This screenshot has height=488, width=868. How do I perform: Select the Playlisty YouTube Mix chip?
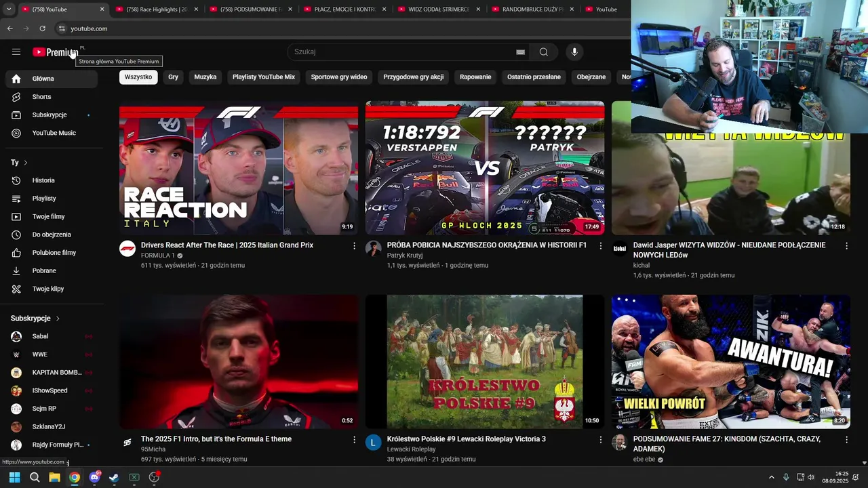264,77
